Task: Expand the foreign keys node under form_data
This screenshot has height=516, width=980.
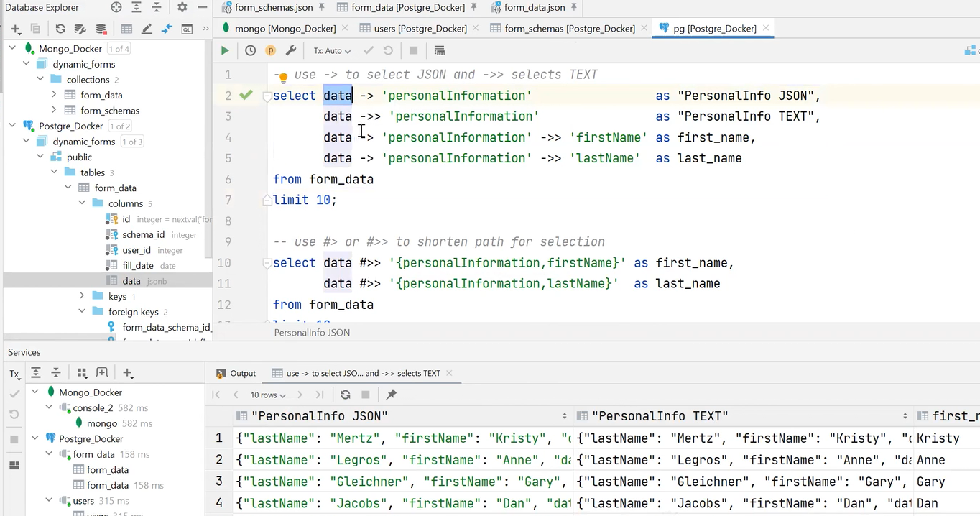Action: [x=81, y=311]
